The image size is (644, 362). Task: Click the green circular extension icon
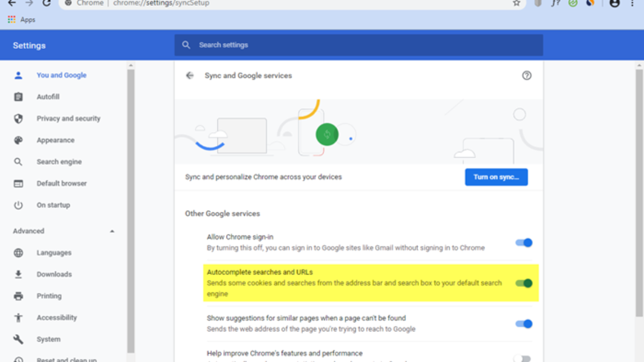[573, 3]
